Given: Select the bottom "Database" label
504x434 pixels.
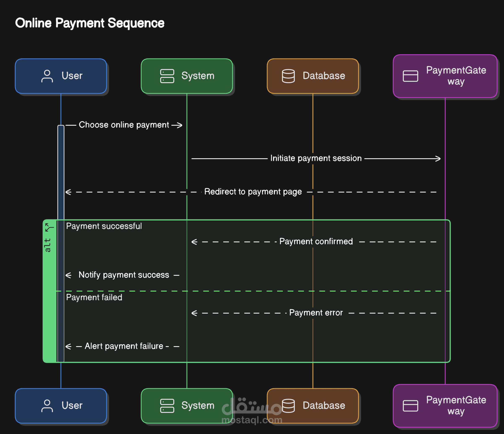Looking at the screenshot, I should coord(324,405).
